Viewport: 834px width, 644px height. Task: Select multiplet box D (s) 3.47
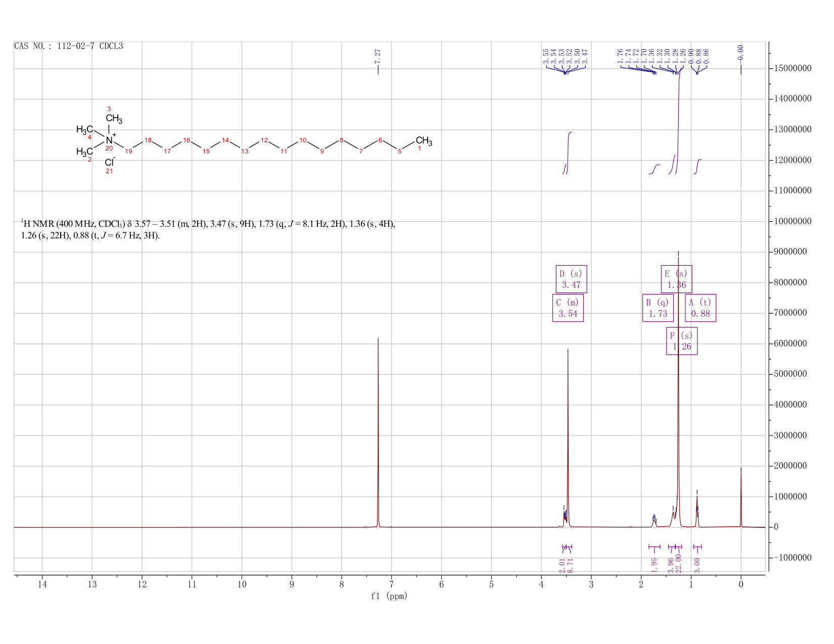coord(572,279)
